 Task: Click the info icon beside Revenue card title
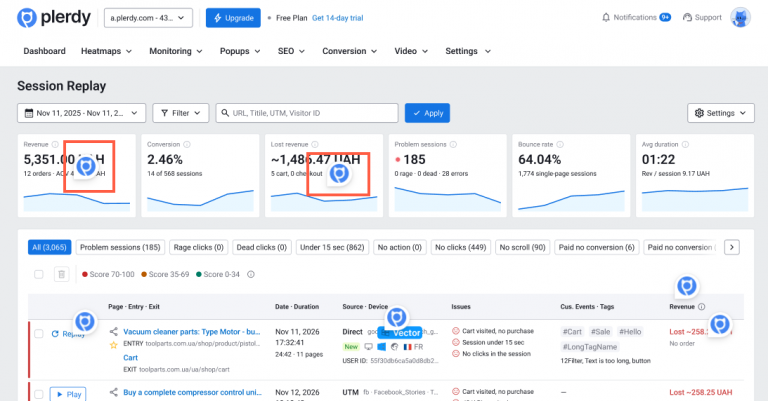pos(55,144)
